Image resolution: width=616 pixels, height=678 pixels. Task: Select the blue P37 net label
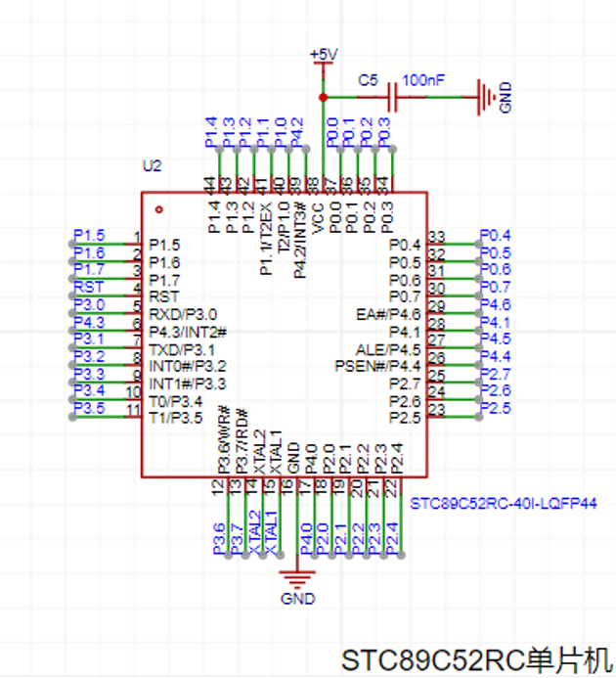pyautogui.click(x=237, y=539)
